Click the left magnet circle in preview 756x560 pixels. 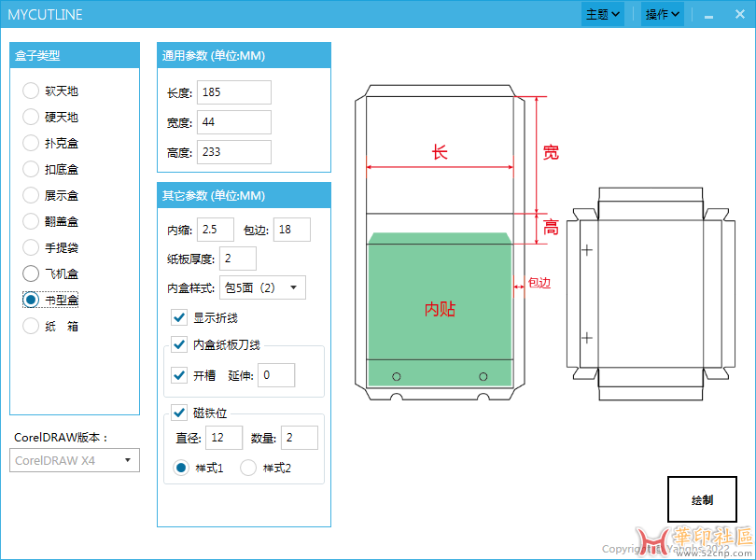click(397, 376)
